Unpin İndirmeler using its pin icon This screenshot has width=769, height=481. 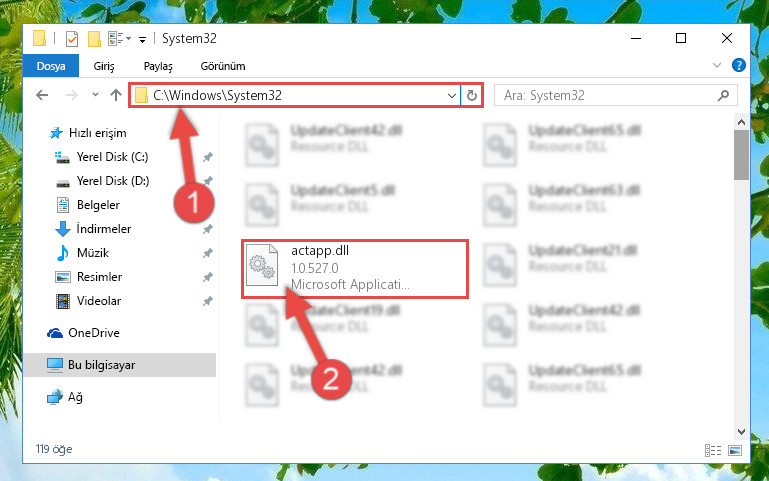208,229
